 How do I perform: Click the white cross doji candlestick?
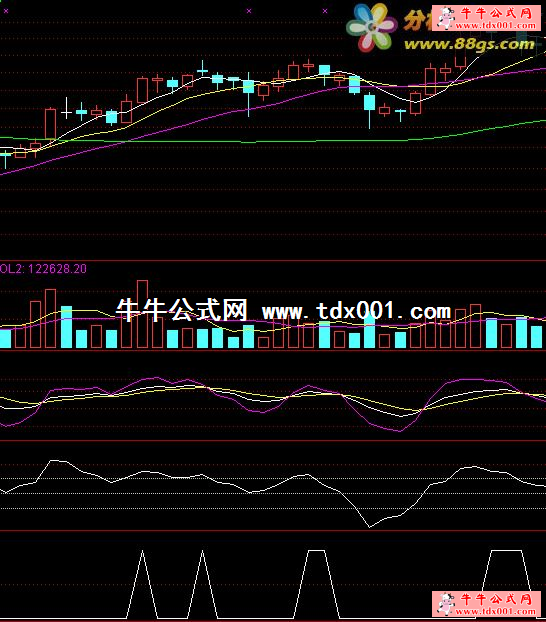(66, 108)
